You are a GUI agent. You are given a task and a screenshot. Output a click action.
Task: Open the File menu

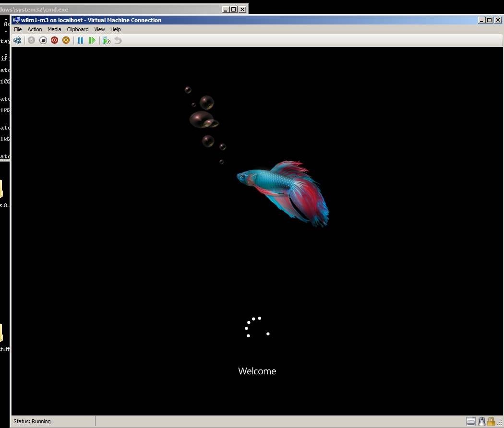[18, 29]
